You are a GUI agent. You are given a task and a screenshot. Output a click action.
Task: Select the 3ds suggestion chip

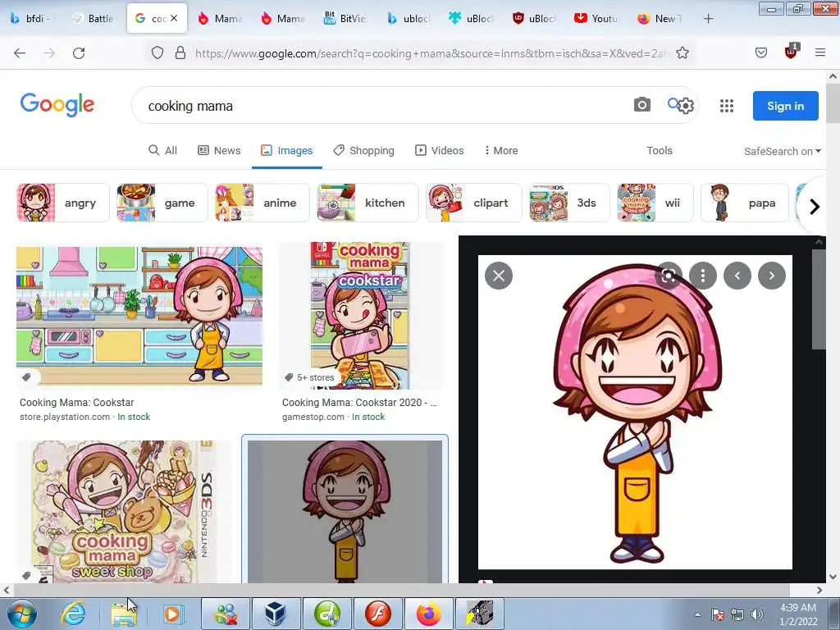(569, 203)
